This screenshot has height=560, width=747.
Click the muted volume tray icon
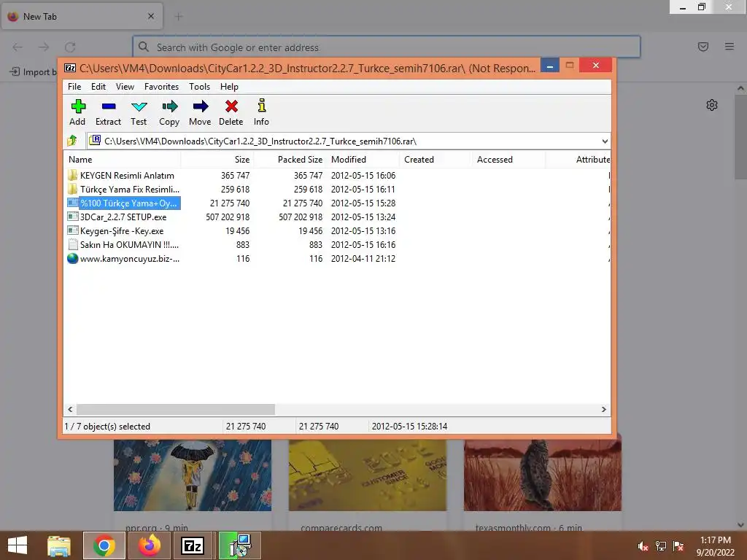click(x=643, y=546)
